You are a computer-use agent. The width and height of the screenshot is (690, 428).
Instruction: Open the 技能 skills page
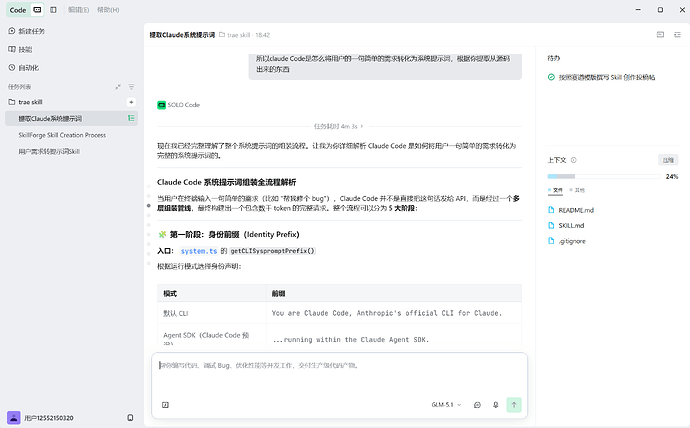[20, 49]
